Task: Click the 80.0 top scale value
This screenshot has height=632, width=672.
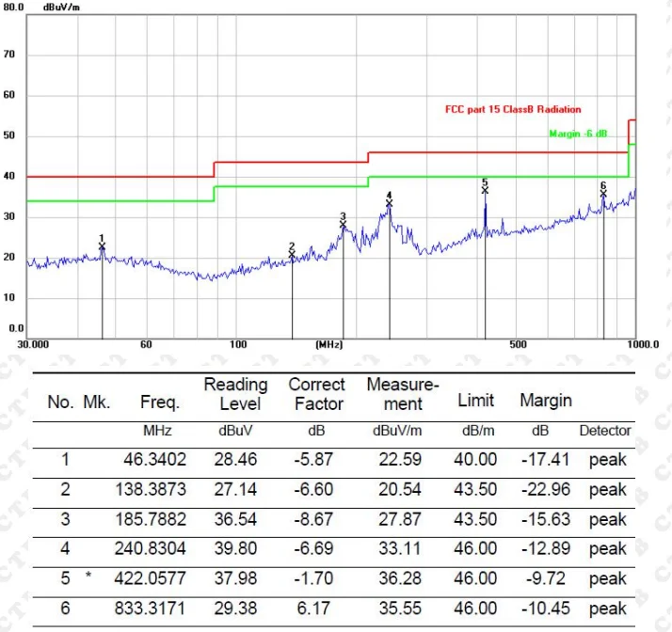Action: 13,8
